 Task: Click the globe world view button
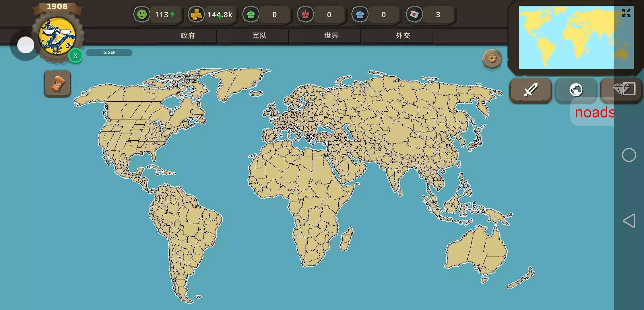tap(576, 90)
